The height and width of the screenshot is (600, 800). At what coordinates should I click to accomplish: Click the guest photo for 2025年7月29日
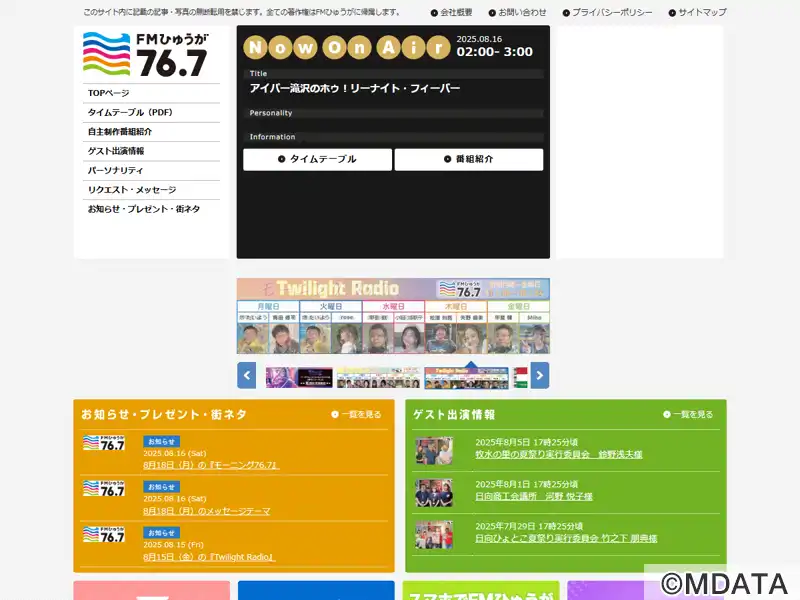(x=434, y=535)
